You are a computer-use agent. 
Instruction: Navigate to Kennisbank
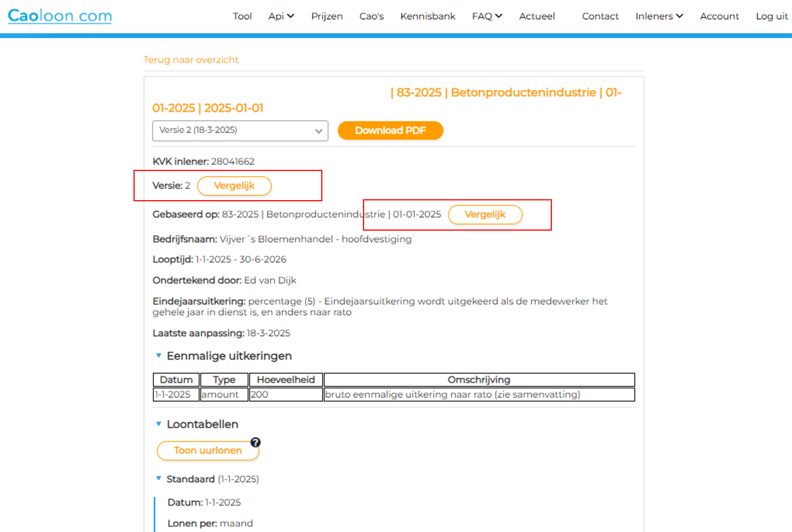point(427,16)
